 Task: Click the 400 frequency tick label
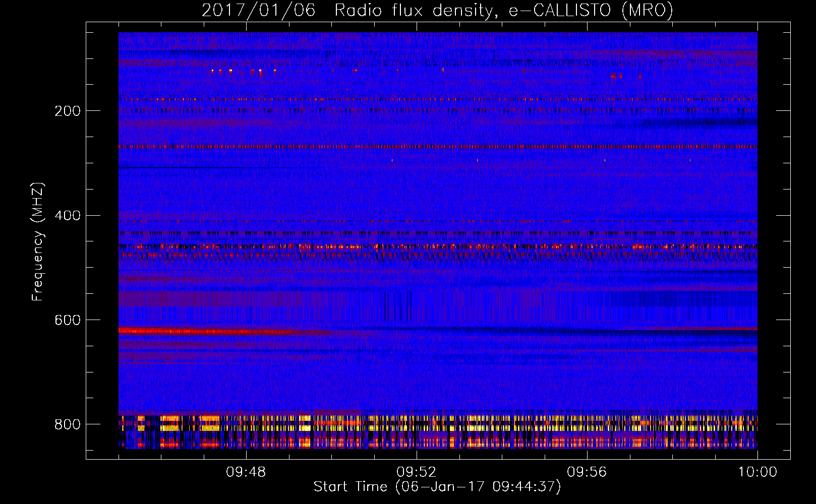point(68,216)
